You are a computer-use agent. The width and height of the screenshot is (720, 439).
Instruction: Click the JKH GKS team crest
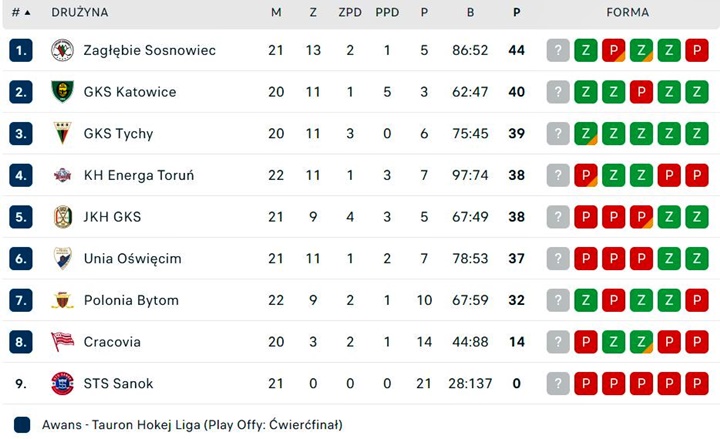click(62, 217)
